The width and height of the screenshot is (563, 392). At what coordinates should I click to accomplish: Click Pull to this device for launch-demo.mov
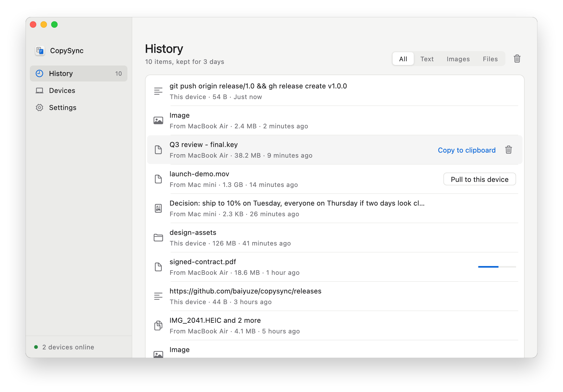480,179
